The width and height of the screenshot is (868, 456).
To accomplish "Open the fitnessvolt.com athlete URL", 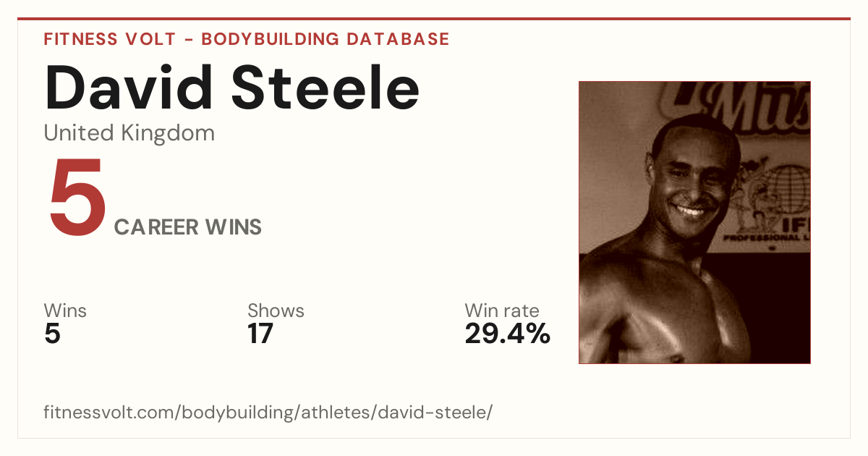I will [268, 413].
